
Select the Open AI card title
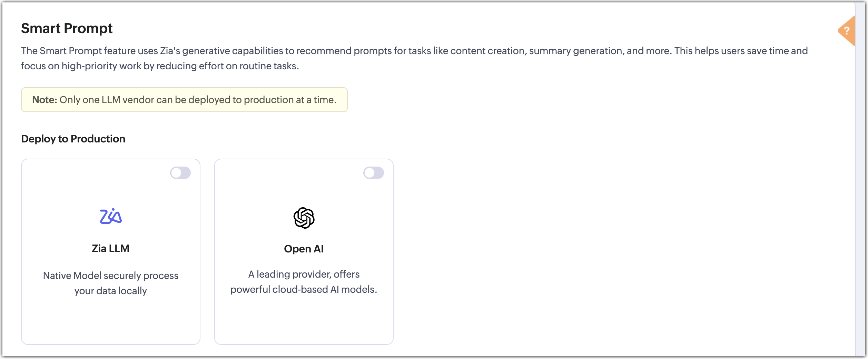(304, 249)
